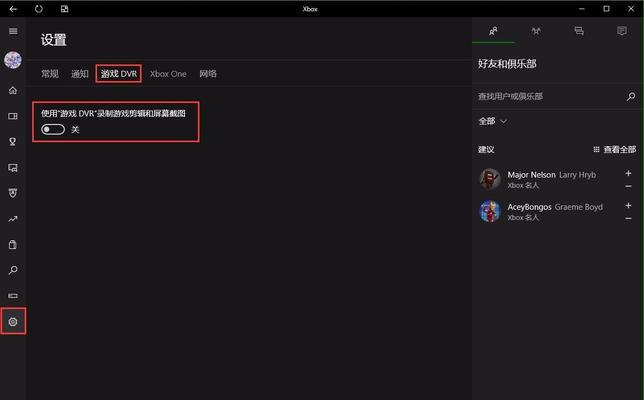The image size is (644, 400).
Task: Open the Clubs shield icon in sidebar
Action: [13, 193]
